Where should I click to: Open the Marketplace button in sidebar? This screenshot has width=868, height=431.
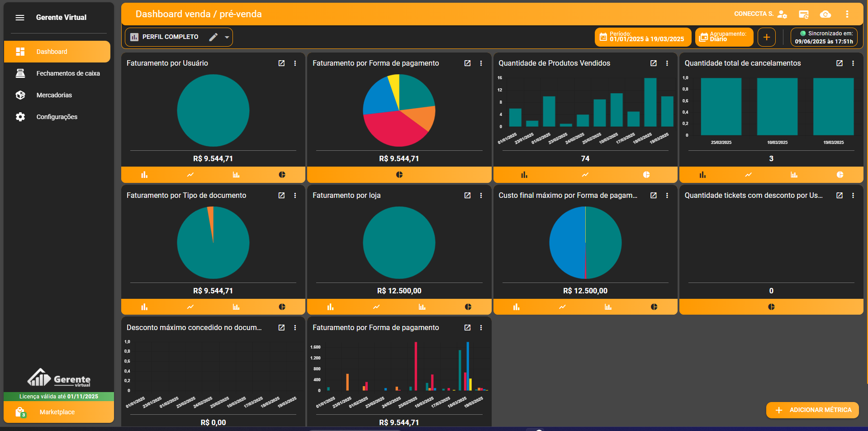click(57, 412)
